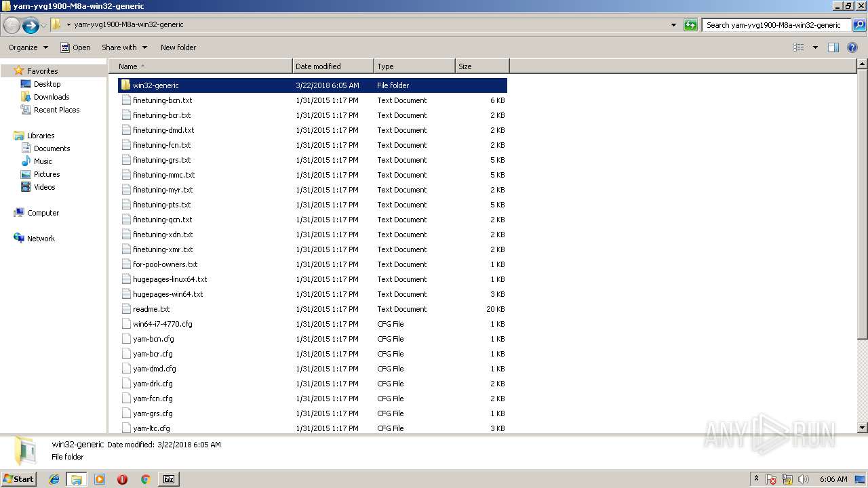The height and width of the screenshot is (488, 868).
Task: Launch Internet Explorer from the taskbar
Action: (x=54, y=479)
